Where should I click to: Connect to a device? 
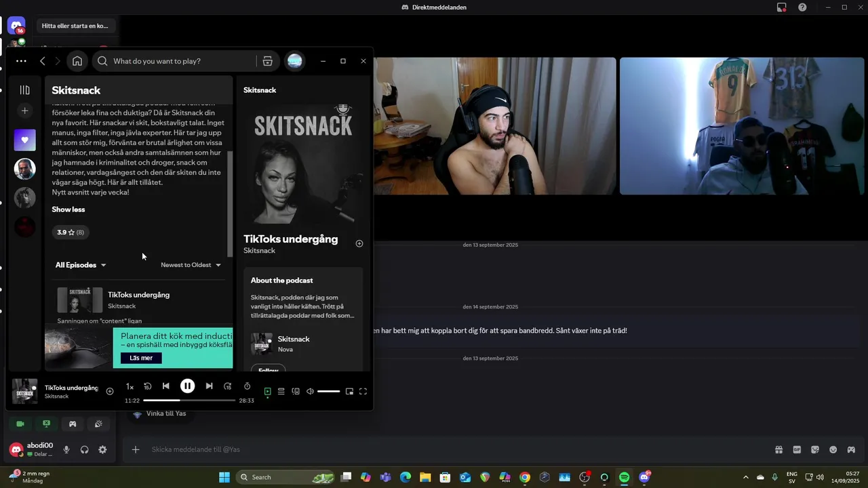pyautogui.click(x=296, y=391)
